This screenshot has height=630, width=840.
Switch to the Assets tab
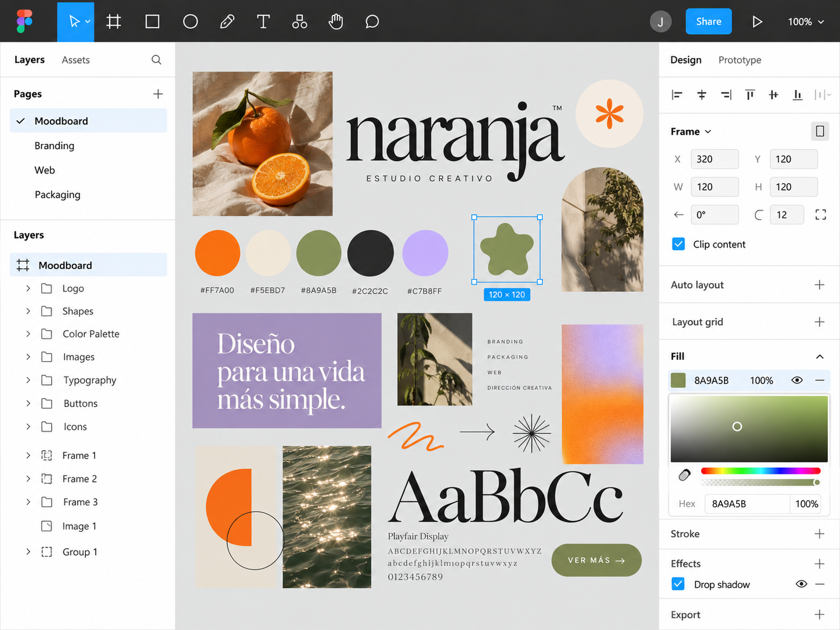pyautogui.click(x=75, y=60)
